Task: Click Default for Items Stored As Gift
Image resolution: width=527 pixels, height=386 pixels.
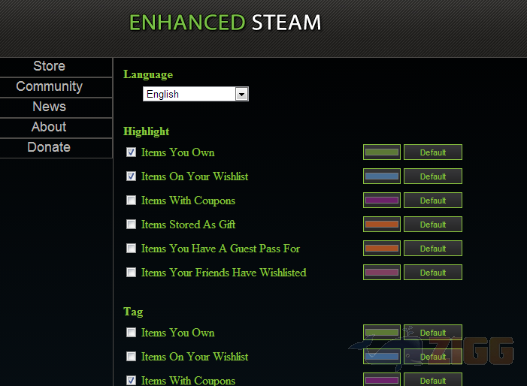Action: [x=433, y=224]
